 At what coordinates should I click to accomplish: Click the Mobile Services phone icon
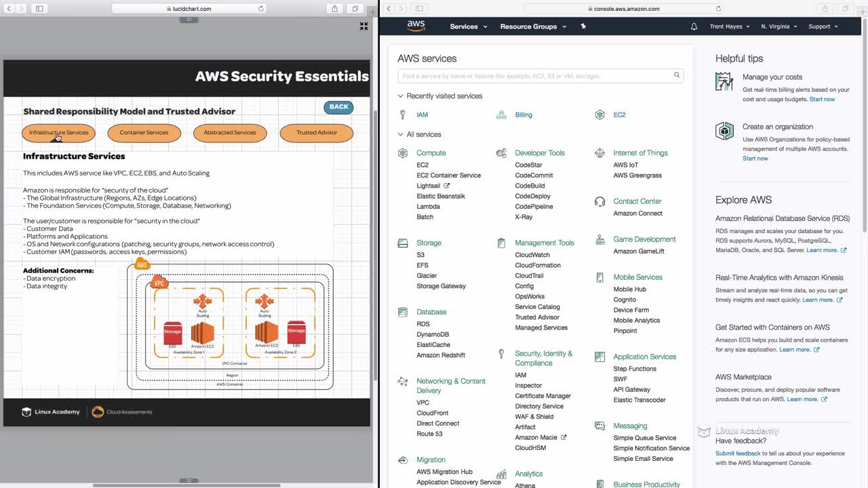pyautogui.click(x=599, y=277)
